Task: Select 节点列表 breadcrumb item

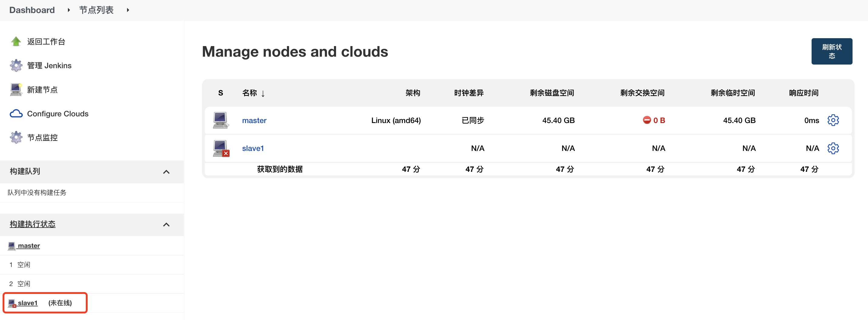Action: [96, 10]
